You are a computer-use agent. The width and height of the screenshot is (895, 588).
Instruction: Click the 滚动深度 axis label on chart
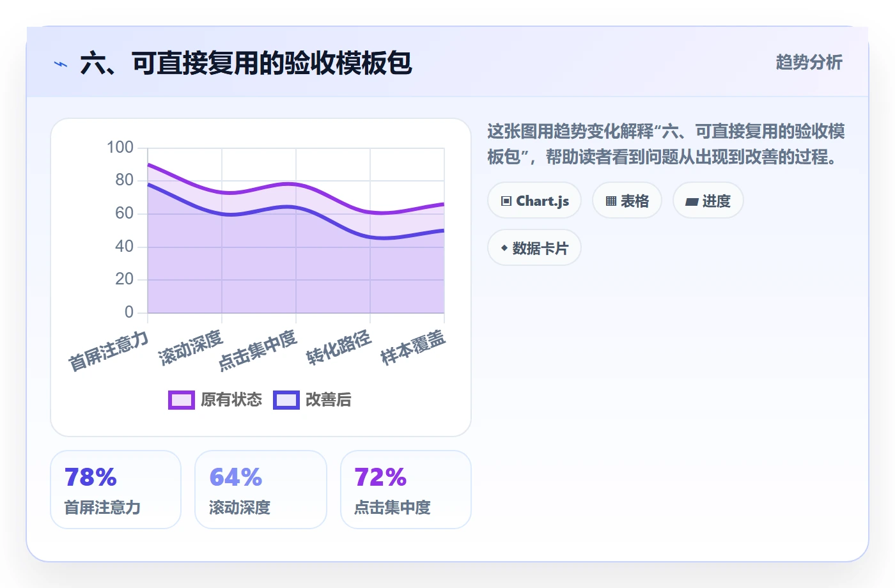click(x=191, y=348)
